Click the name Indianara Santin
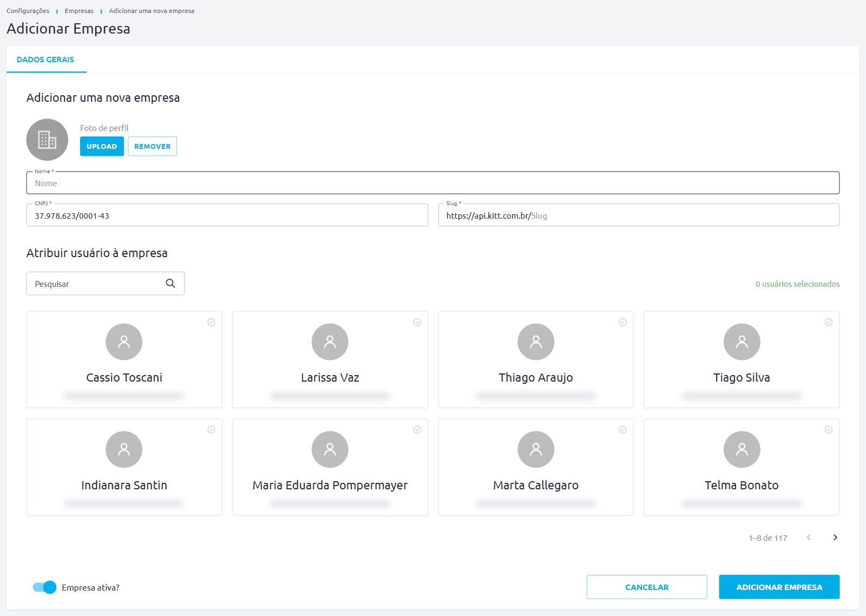 pyautogui.click(x=124, y=485)
